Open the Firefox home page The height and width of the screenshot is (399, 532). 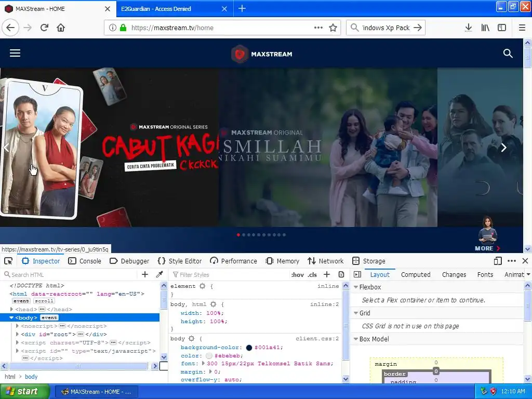61,28
